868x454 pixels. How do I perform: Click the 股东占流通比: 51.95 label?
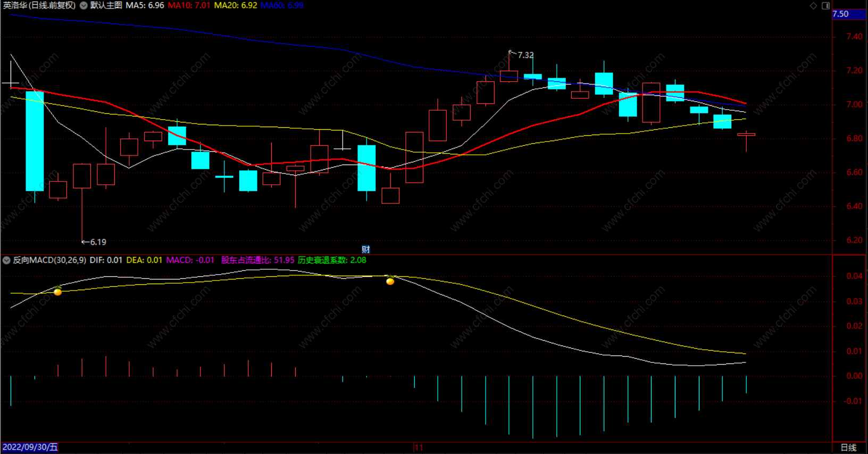coord(257,260)
